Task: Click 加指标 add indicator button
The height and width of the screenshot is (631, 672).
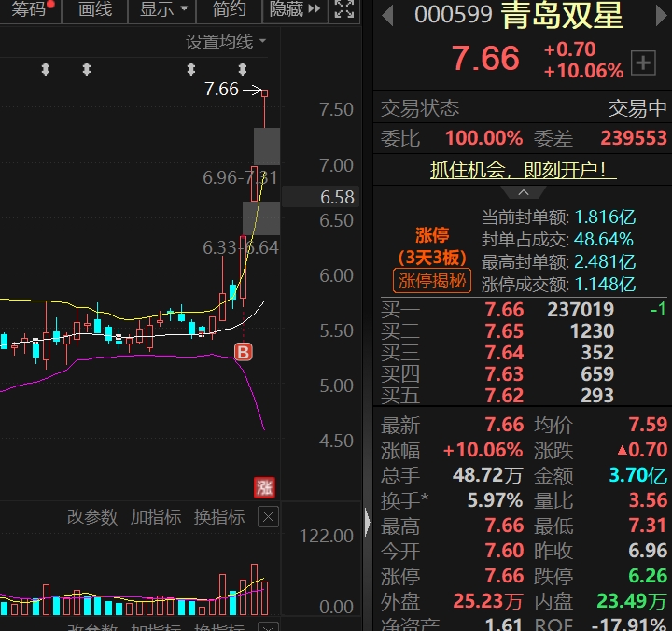Action: pos(156,517)
